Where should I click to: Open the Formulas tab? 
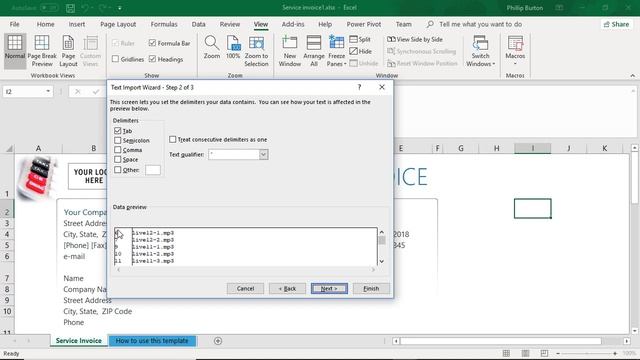pos(164,24)
